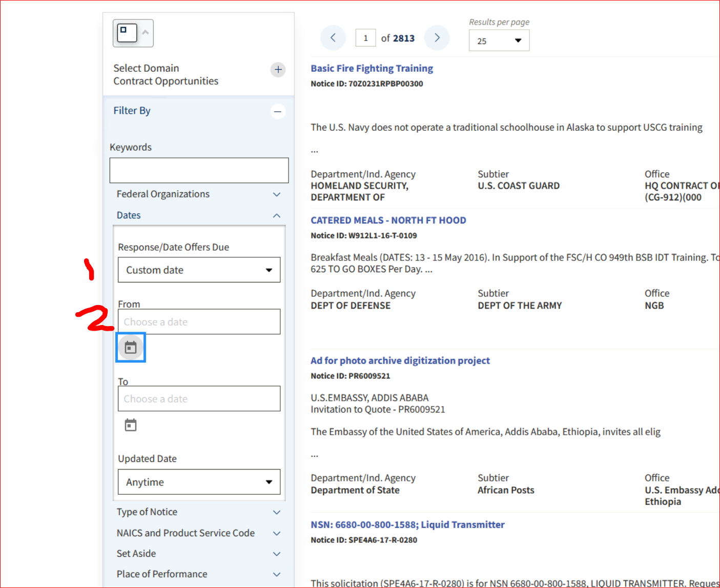720x588 pixels.
Task: Click Notice ID PR6009521 text
Action: (x=351, y=376)
